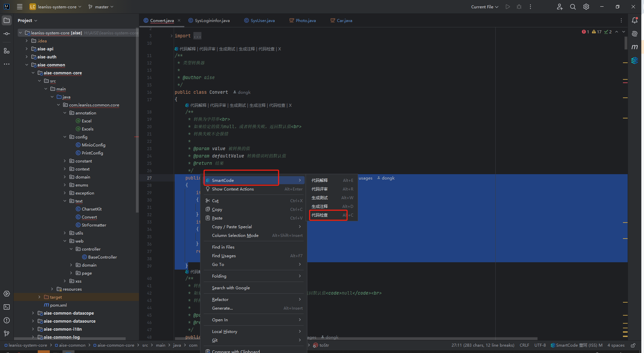Open the AI Assistant spiral icon

pos(635,34)
